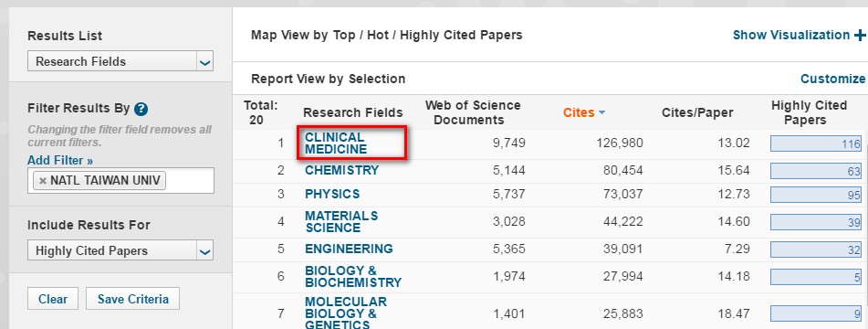The width and height of the screenshot is (868, 329).
Task: Open the CHEMISTRY research field
Action: pyautogui.click(x=341, y=170)
